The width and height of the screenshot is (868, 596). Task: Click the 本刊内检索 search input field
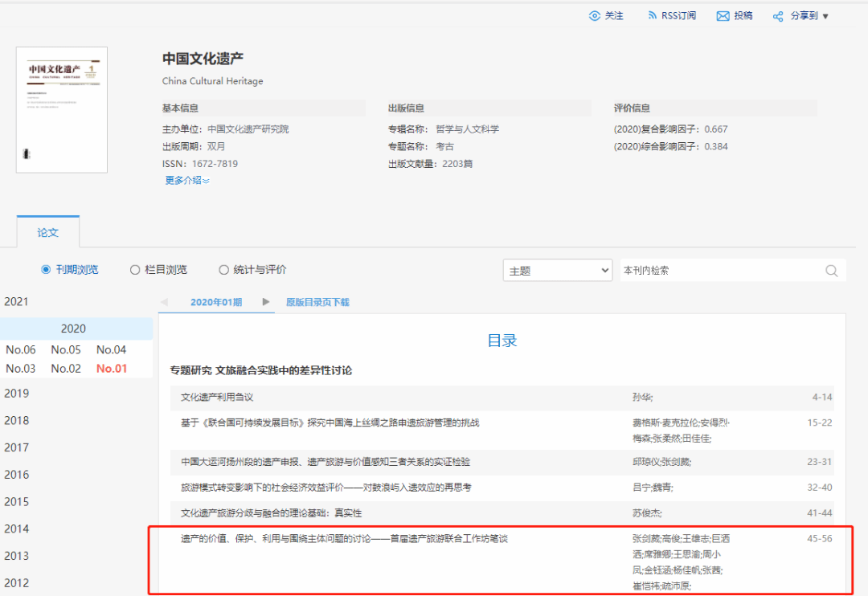pos(719,271)
